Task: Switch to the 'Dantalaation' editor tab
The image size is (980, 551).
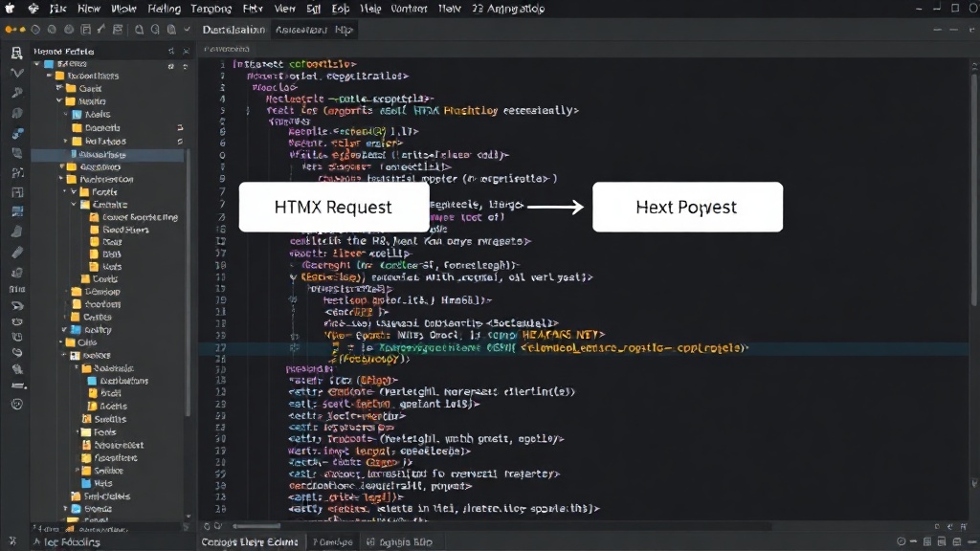Action: click(234, 30)
